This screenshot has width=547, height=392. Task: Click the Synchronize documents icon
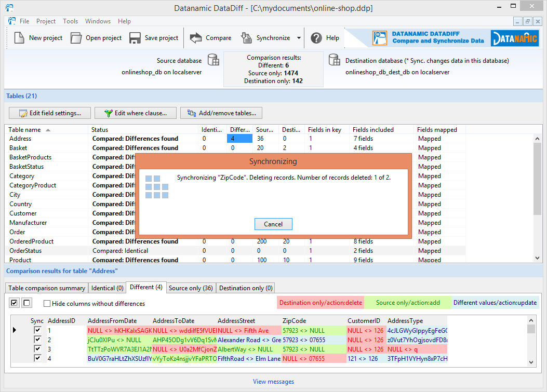click(246, 38)
